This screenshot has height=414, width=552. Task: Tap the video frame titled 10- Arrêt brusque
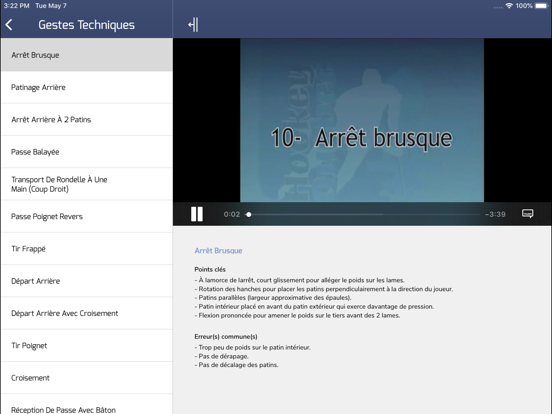362,120
